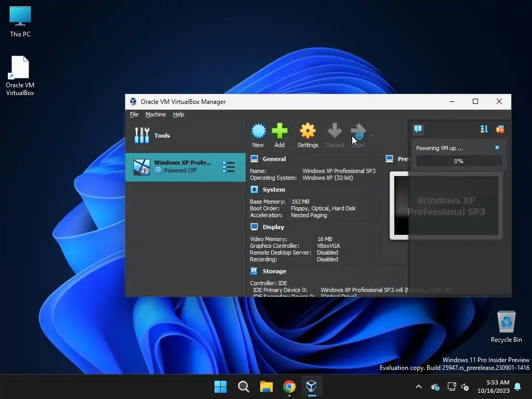532x399 pixels.
Task: Expand the system tray hidden icons chevron
Action: click(x=419, y=387)
